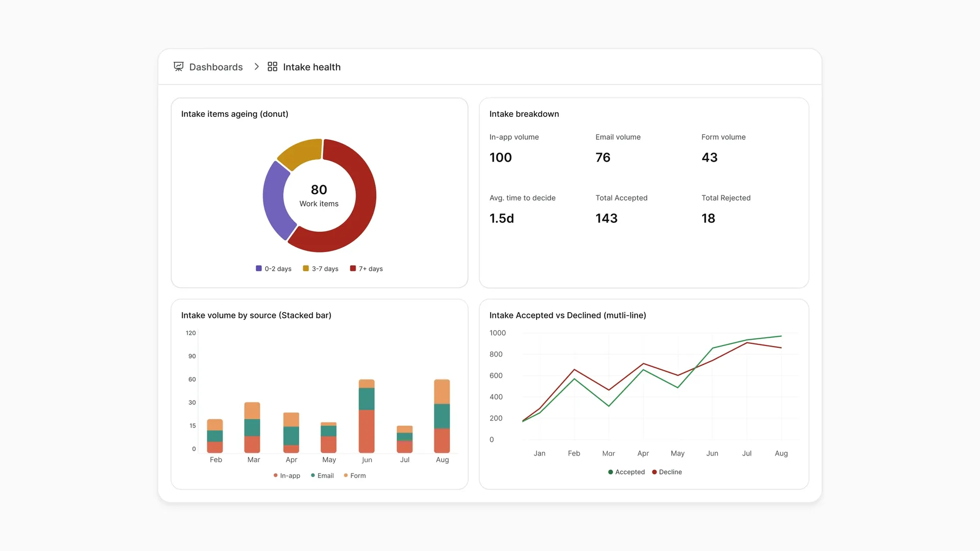Viewport: 980px width, 551px height.
Task: Click the May stacked bar
Action: 329,437
